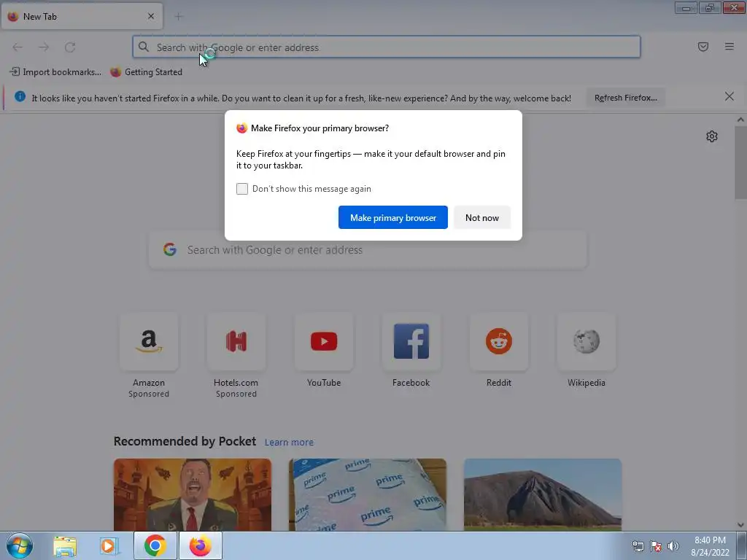This screenshot has height=560, width=747.
Task: Open the Save to Pocket icon
Action: pyautogui.click(x=703, y=47)
